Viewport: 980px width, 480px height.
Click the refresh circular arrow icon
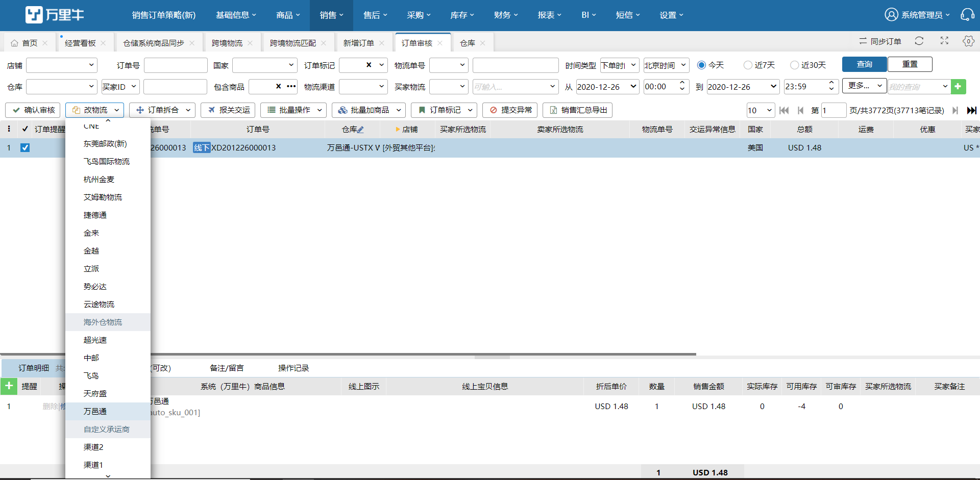pos(919,41)
